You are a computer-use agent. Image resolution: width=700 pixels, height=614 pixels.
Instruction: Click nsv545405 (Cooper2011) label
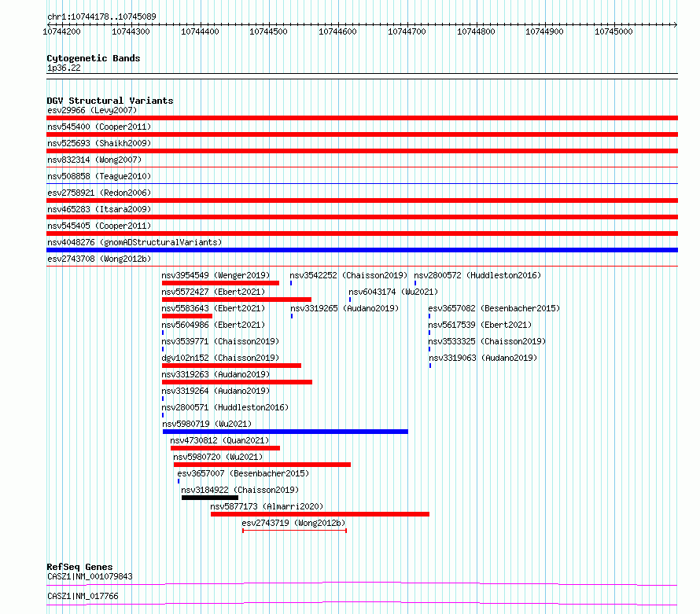[x=99, y=226]
